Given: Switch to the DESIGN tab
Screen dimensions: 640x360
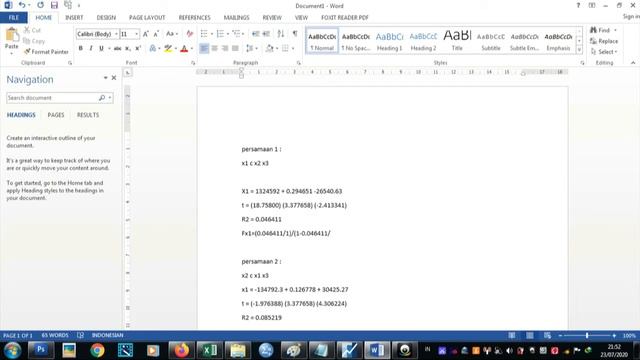Looking at the screenshot, I should tap(106, 18).
